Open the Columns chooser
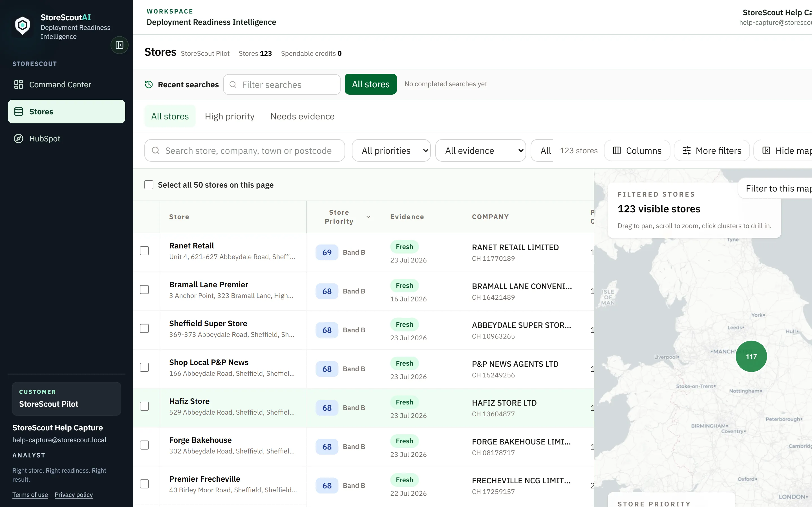The height and width of the screenshot is (507, 812). (637, 151)
